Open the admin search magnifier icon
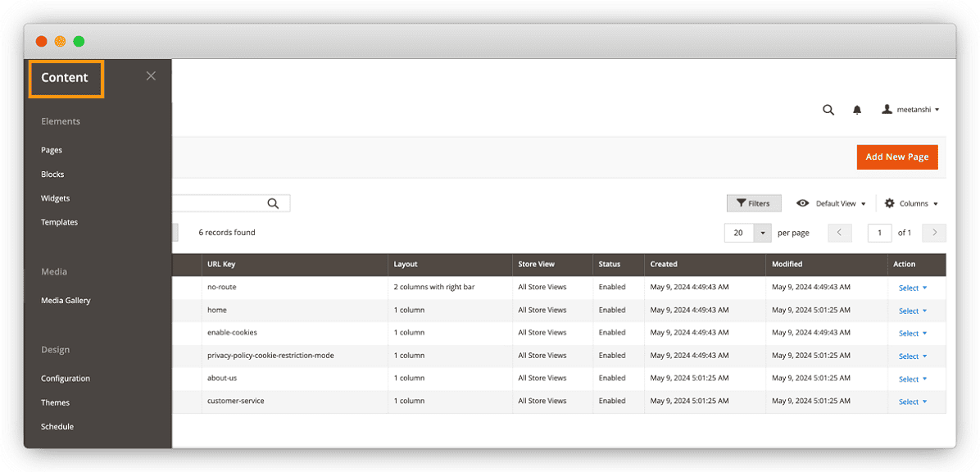This screenshot has height=472, width=980. click(x=828, y=110)
